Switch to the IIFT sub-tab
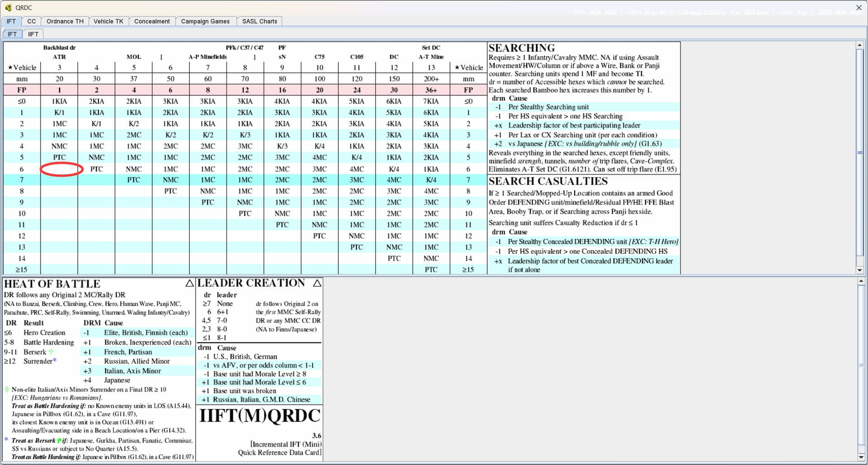Screen dimensions: 868x465 pyautogui.click(x=33, y=34)
